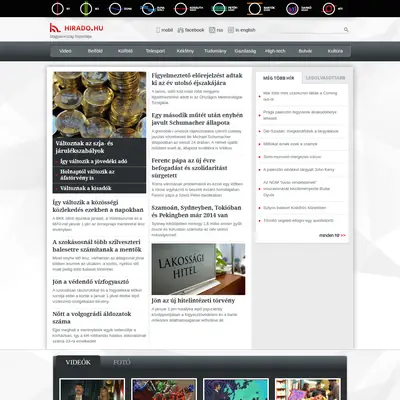The height and width of the screenshot is (400, 400).
Task: Open the Videó menu item
Action: [65, 51]
